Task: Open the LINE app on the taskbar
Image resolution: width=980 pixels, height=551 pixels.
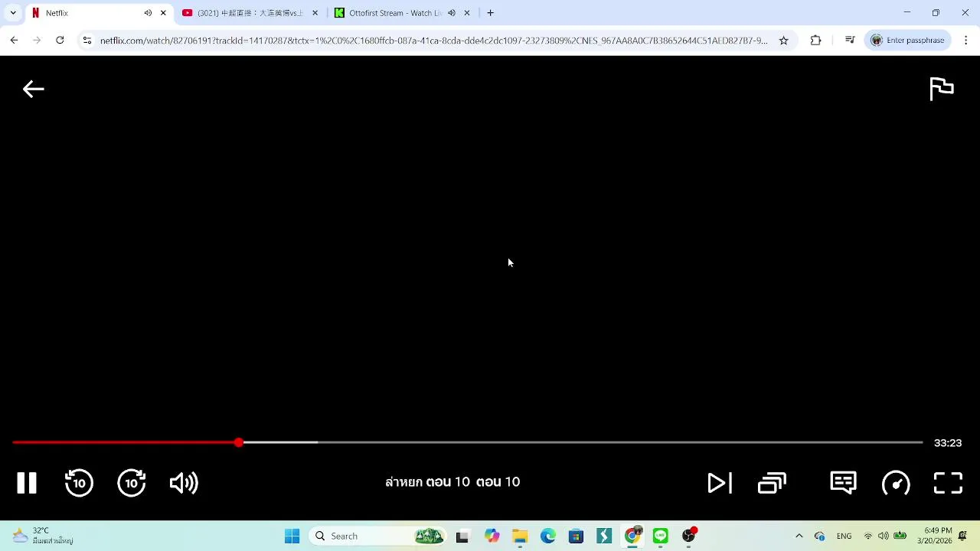Action: (x=661, y=536)
